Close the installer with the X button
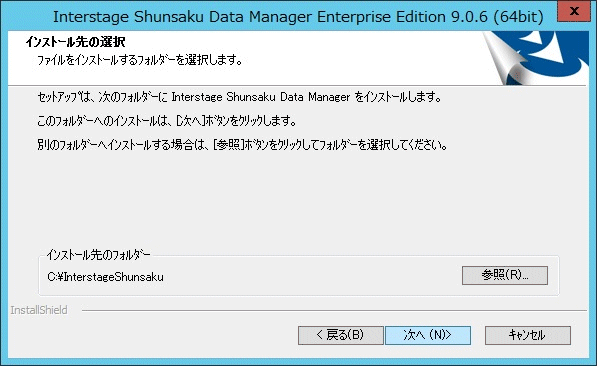 (x=574, y=11)
